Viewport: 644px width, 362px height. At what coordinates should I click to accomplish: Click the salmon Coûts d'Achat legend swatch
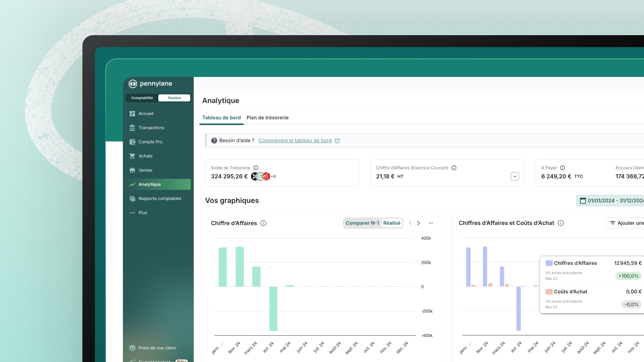click(x=549, y=292)
